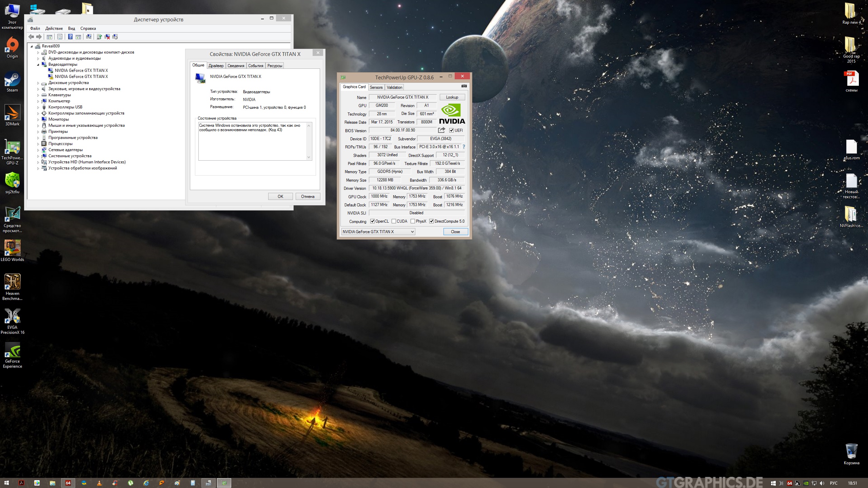Click the scan for hardware changes icon
The width and height of the screenshot is (868, 488).
(x=89, y=37)
